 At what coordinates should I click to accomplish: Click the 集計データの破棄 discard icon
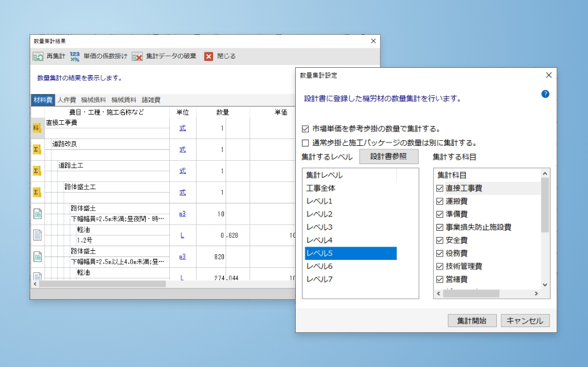[137, 56]
